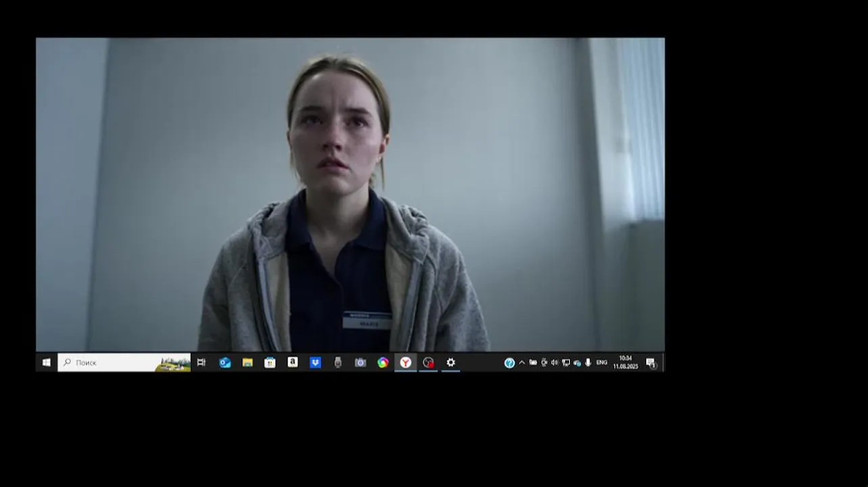Open network connection tray icon

566,363
